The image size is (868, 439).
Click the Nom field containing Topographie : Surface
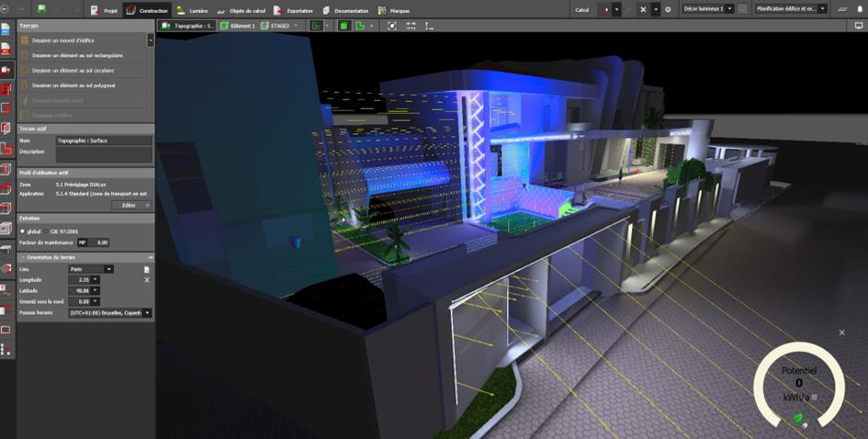tap(103, 141)
